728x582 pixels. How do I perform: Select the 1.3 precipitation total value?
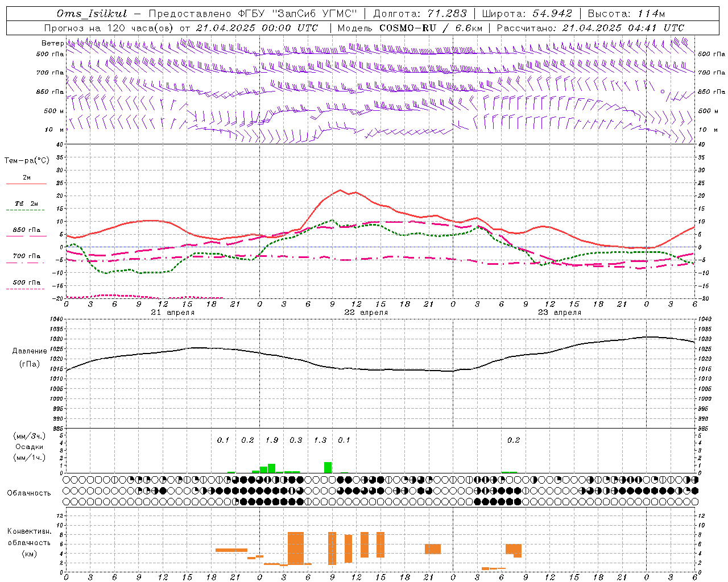click(320, 440)
